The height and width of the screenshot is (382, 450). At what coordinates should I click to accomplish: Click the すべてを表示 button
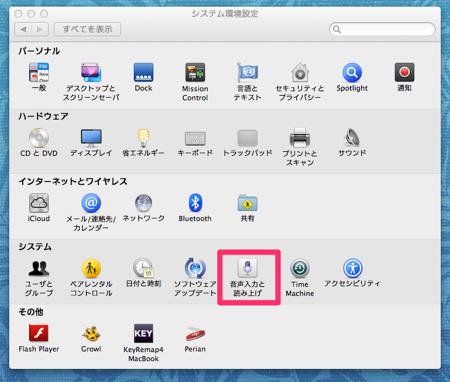pos(87,29)
